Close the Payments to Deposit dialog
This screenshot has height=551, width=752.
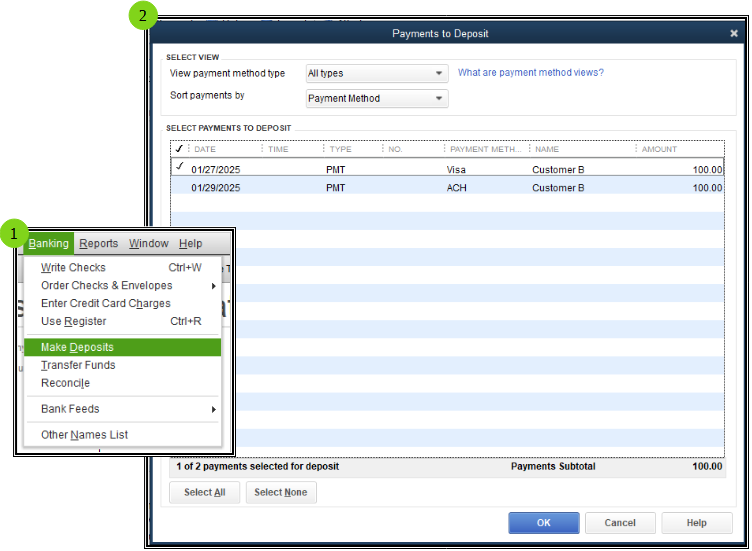coord(734,33)
